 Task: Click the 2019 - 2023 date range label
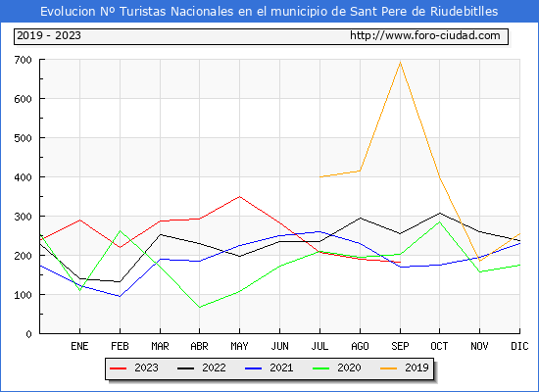tap(49, 35)
